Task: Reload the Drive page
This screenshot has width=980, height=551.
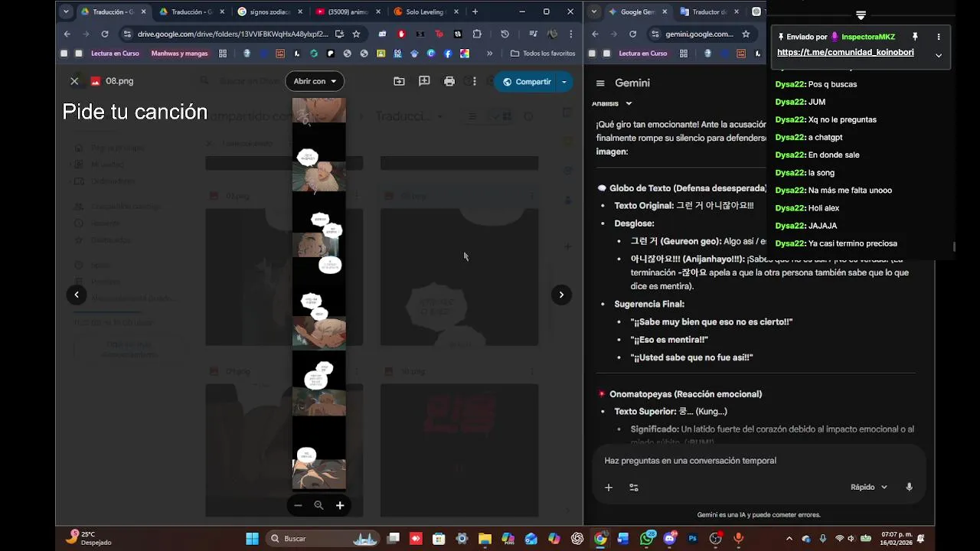Action: tap(105, 34)
